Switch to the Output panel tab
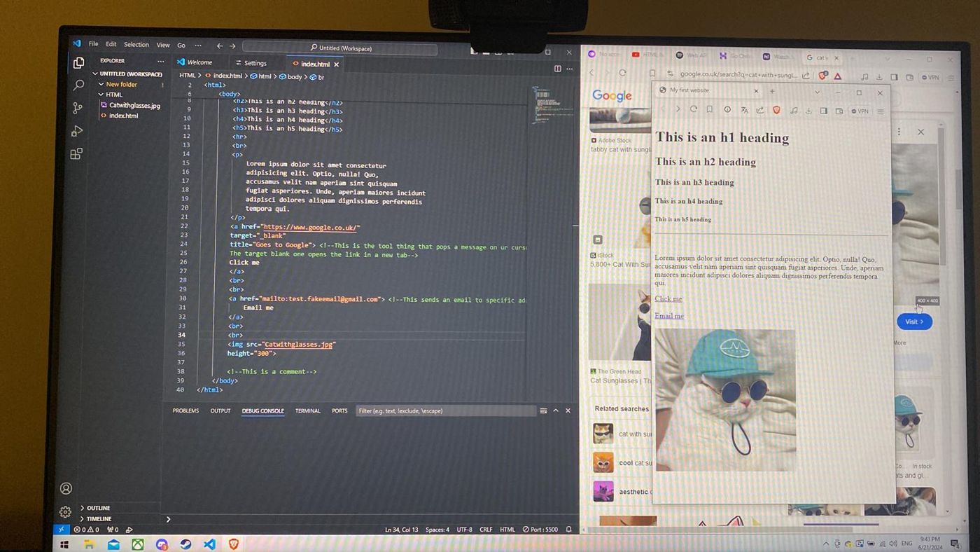The height and width of the screenshot is (552, 980). 220,410
